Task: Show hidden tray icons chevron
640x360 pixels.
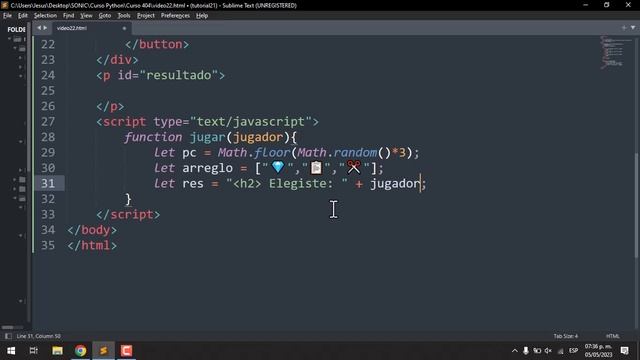Action: [515, 351]
